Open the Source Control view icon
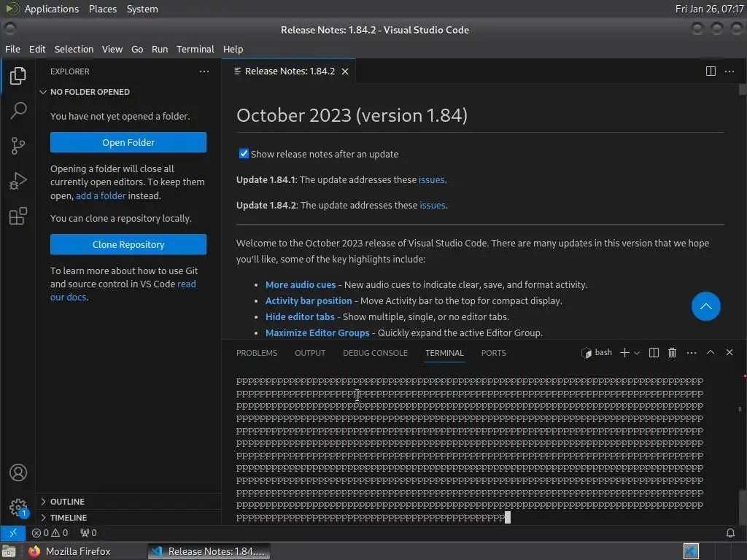Image resolution: width=747 pixels, height=560 pixels. [x=18, y=146]
